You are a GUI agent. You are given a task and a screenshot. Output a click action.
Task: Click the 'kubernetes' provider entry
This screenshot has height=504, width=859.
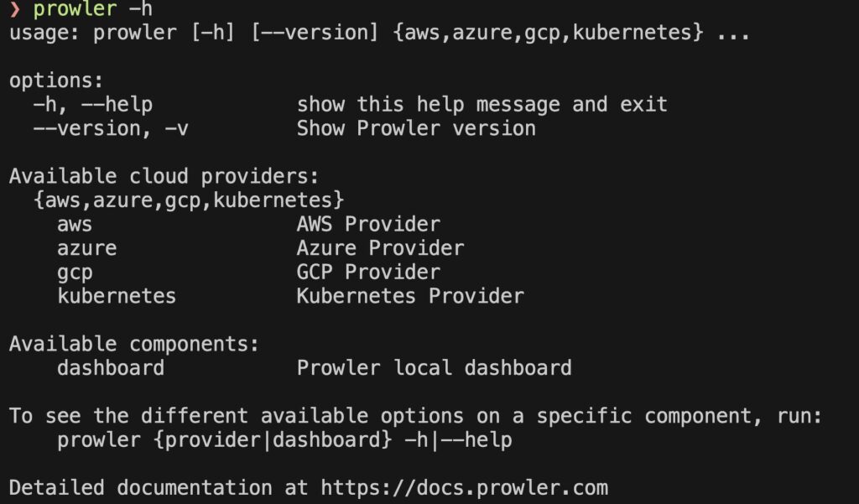[117, 296]
